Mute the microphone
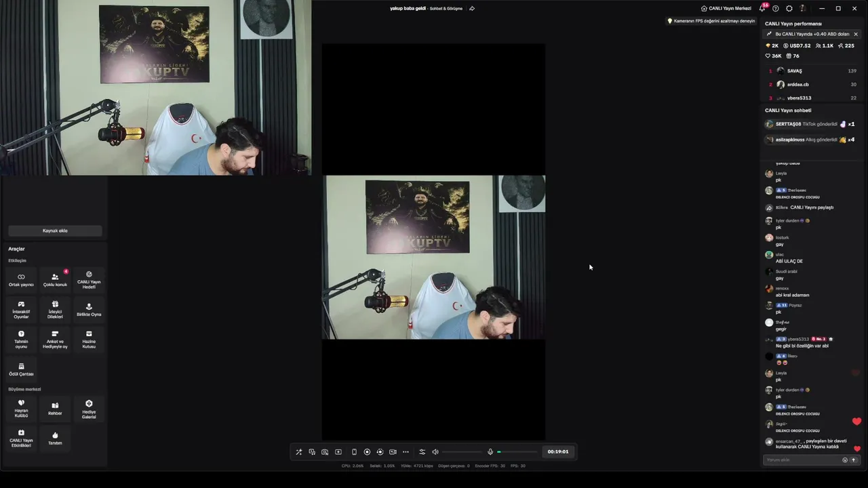Viewport: 868px width, 488px height. [x=490, y=452]
